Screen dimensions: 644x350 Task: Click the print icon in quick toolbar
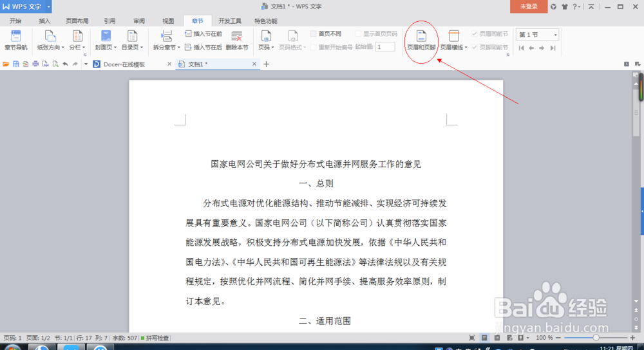35,64
